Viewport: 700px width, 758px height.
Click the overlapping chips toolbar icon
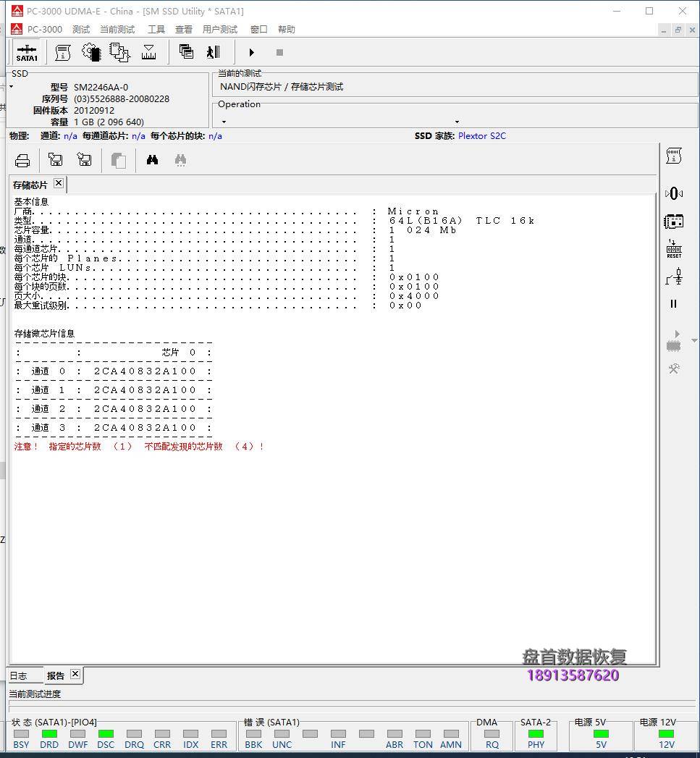point(120,52)
